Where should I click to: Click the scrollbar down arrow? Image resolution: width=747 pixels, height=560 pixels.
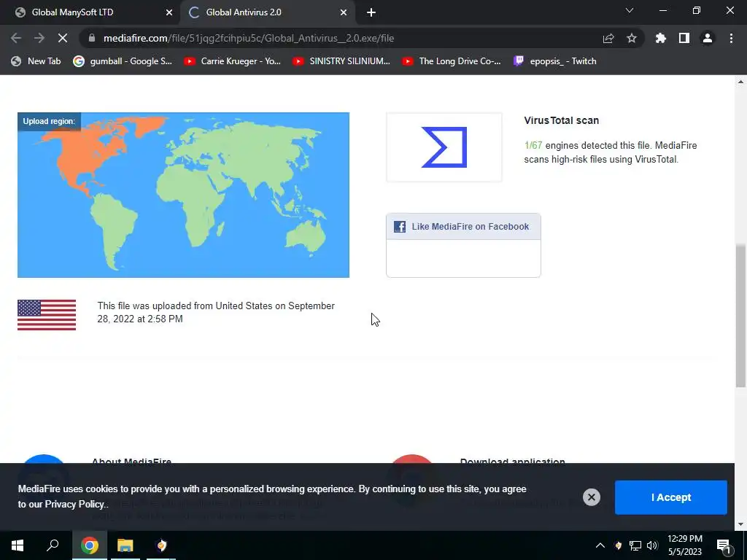(740, 524)
